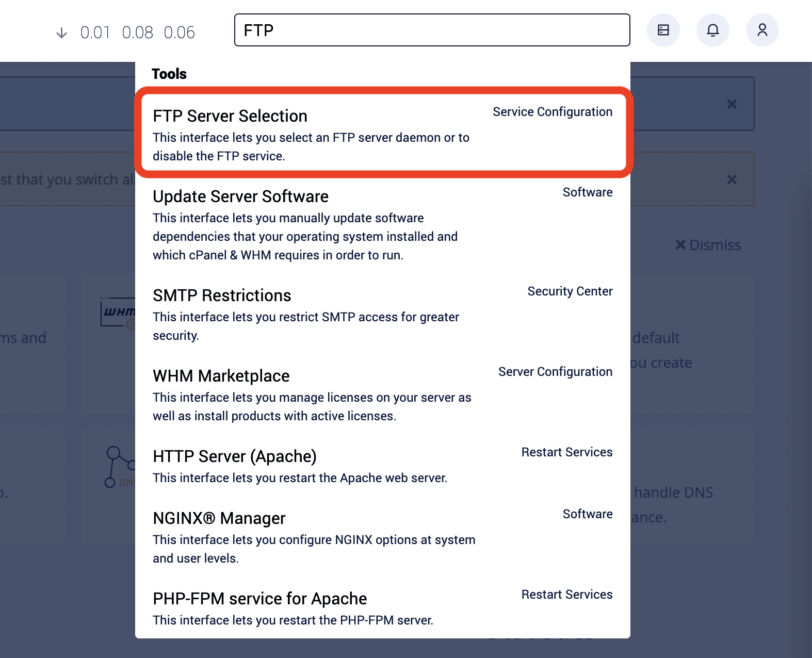The height and width of the screenshot is (658, 812).
Task: Click Software label beside Update Server Software
Action: (x=588, y=192)
